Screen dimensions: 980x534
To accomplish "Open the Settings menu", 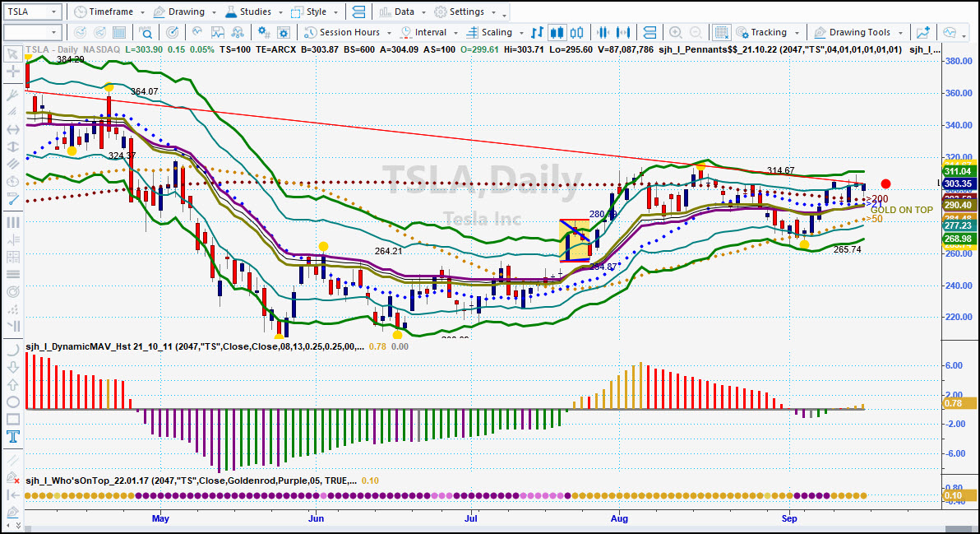I will click(x=465, y=12).
